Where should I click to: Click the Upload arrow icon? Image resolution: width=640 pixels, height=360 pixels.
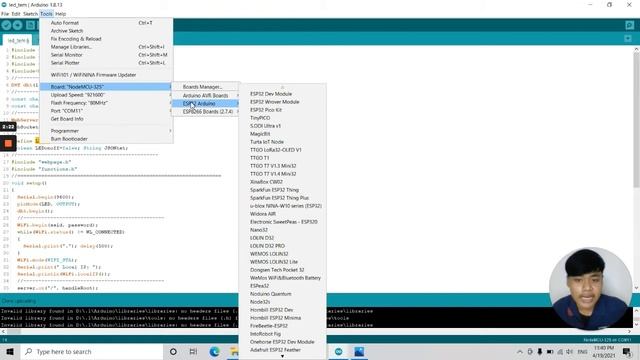tap(18, 25)
